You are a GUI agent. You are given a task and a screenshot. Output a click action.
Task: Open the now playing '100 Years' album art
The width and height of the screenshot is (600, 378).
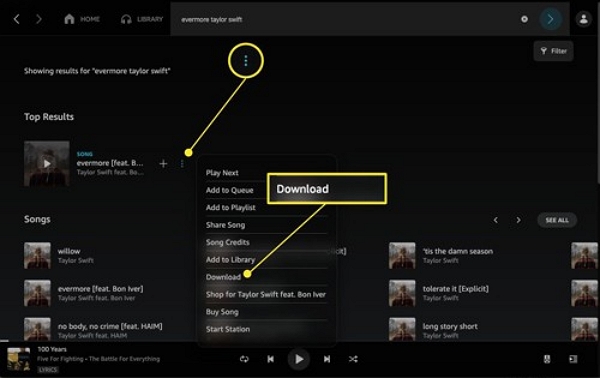tap(18, 359)
